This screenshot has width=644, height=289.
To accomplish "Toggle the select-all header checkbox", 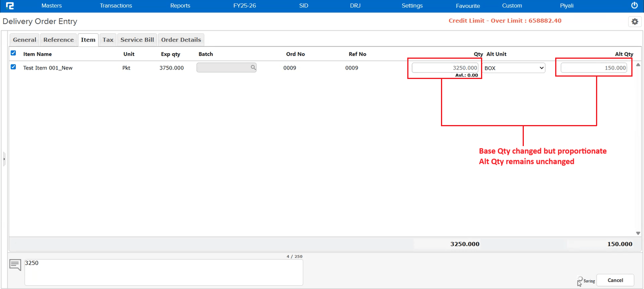I will tap(13, 53).
